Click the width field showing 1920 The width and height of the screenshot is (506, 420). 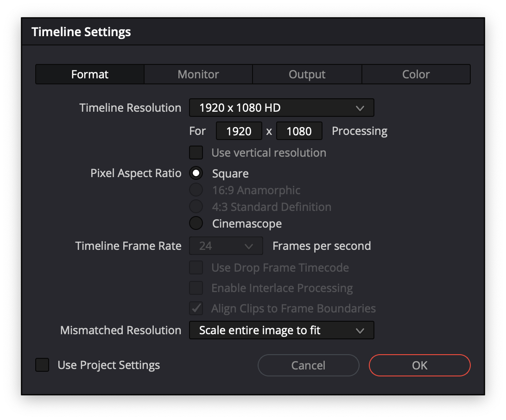(x=239, y=131)
